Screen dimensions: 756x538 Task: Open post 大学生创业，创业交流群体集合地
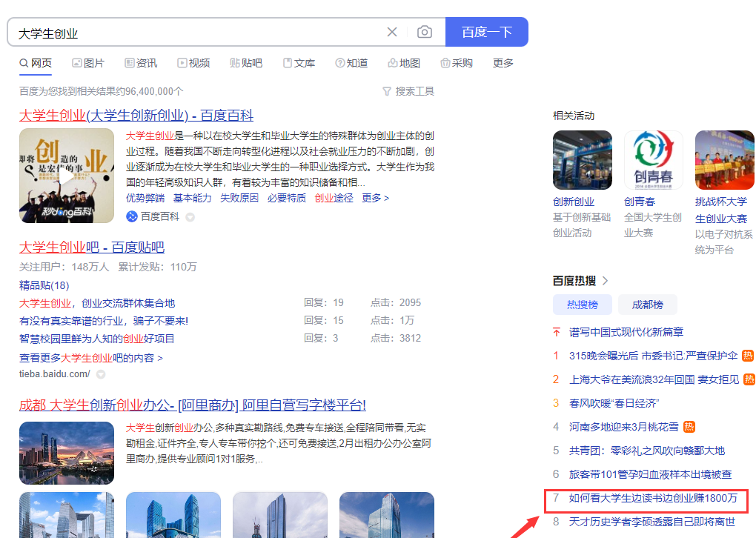(97, 303)
